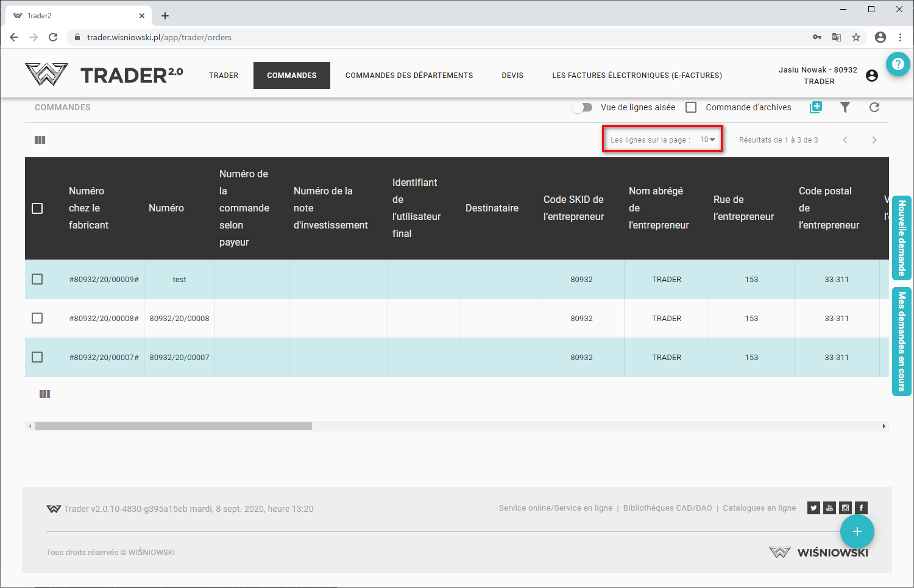Open the 'Commandes des départements' tab

[409, 76]
